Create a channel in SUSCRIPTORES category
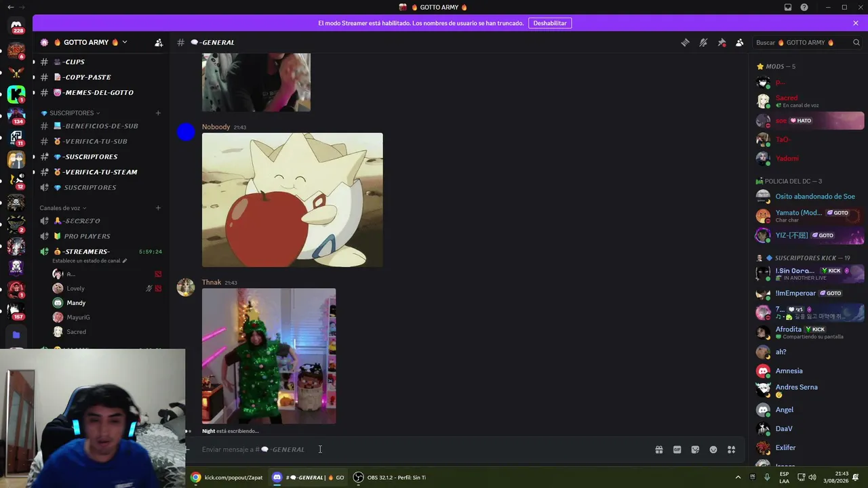868x488 pixels. tap(158, 113)
